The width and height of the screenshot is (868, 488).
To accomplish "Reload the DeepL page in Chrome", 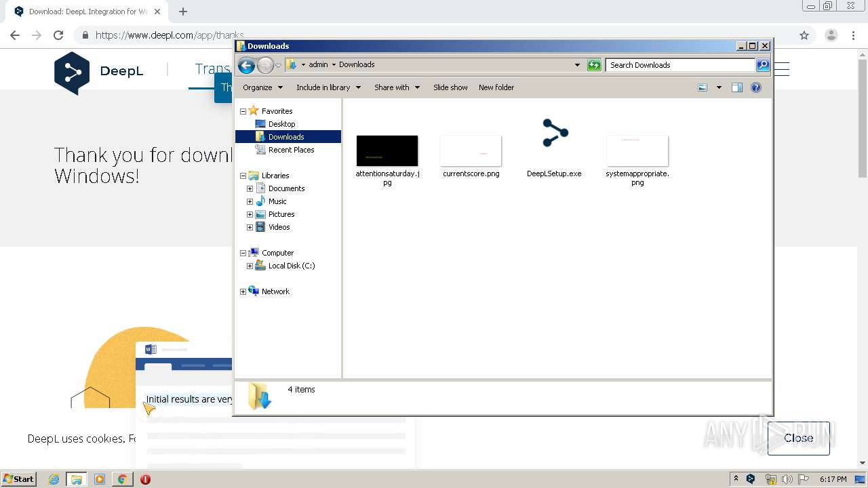I will [x=58, y=35].
